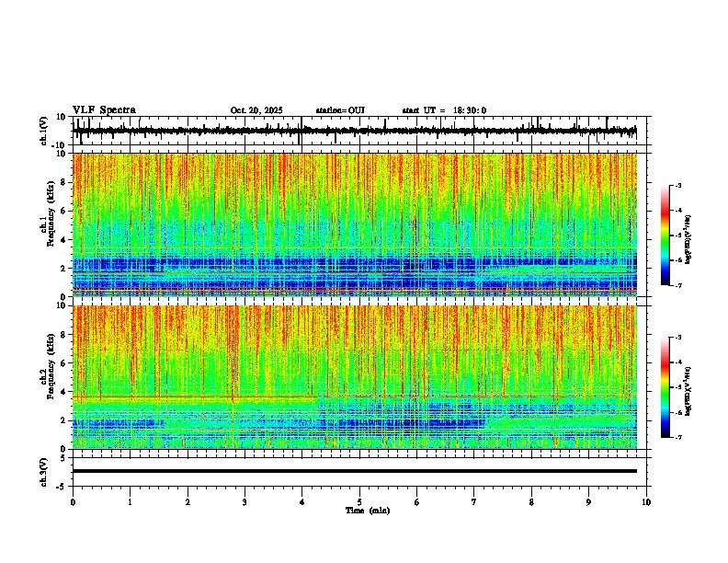The image size is (728, 563).
Task: Click the time axis tick label "5"
Action: 359,502
